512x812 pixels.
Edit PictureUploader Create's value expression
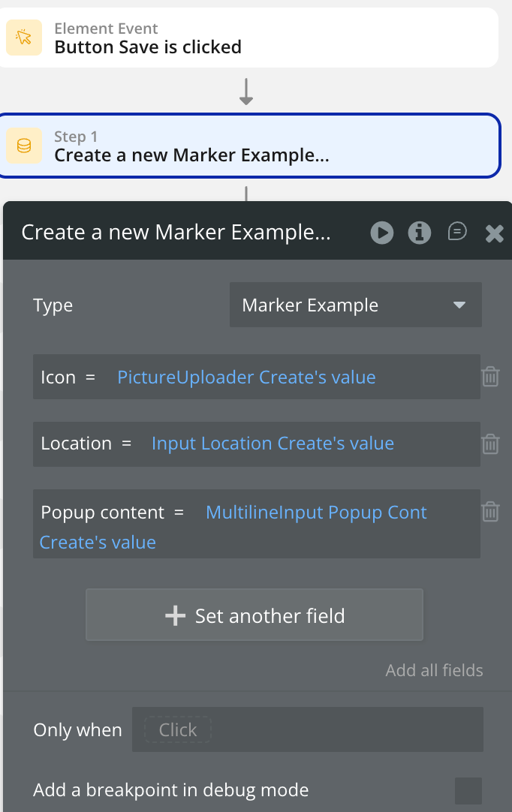(x=246, y=377)
